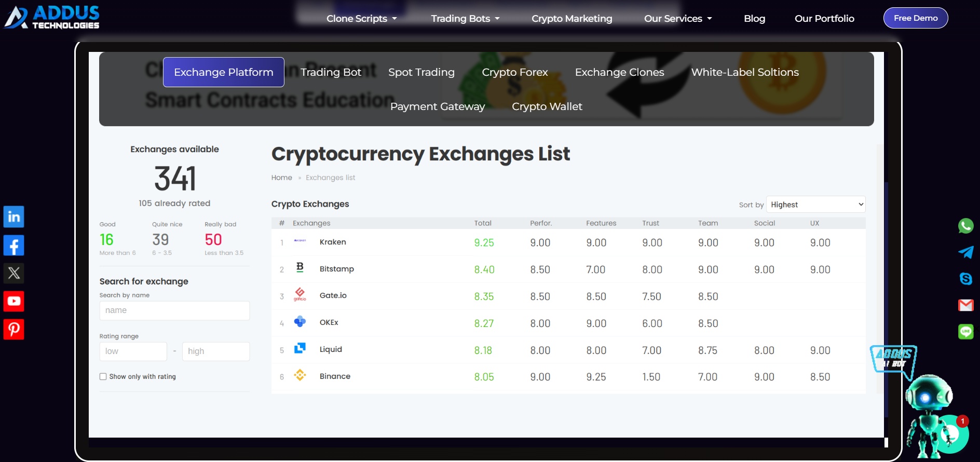Click the Good count 16
Screen dimensions: 980x462
[x=106, y=240]
